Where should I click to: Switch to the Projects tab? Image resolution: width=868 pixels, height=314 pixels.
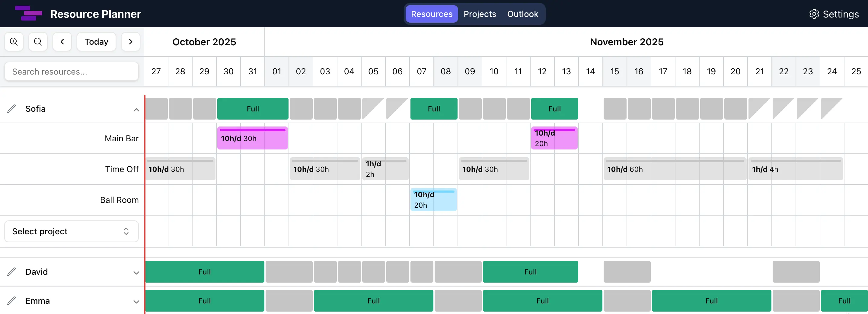(480, 14)
